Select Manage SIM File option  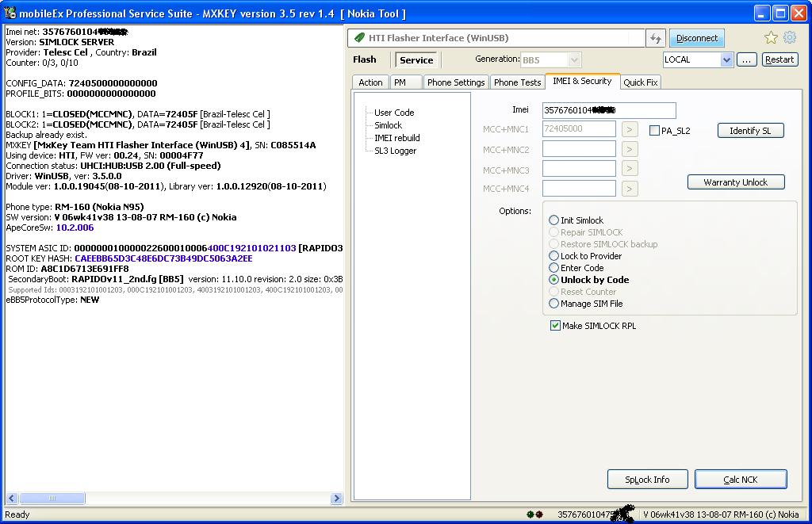(553, 304)
